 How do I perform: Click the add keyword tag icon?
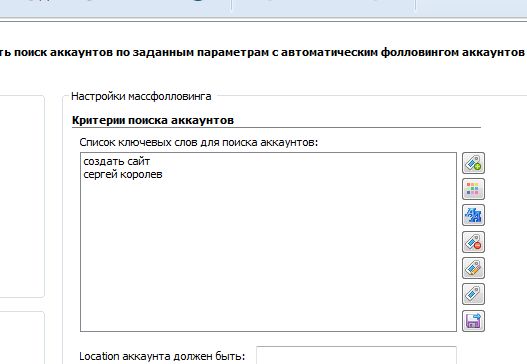point(473,163)
